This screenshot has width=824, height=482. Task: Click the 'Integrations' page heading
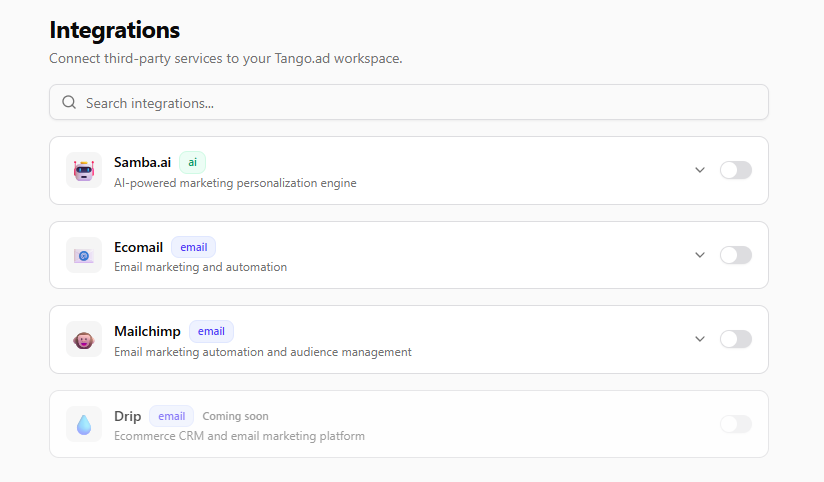pos(115,30)
